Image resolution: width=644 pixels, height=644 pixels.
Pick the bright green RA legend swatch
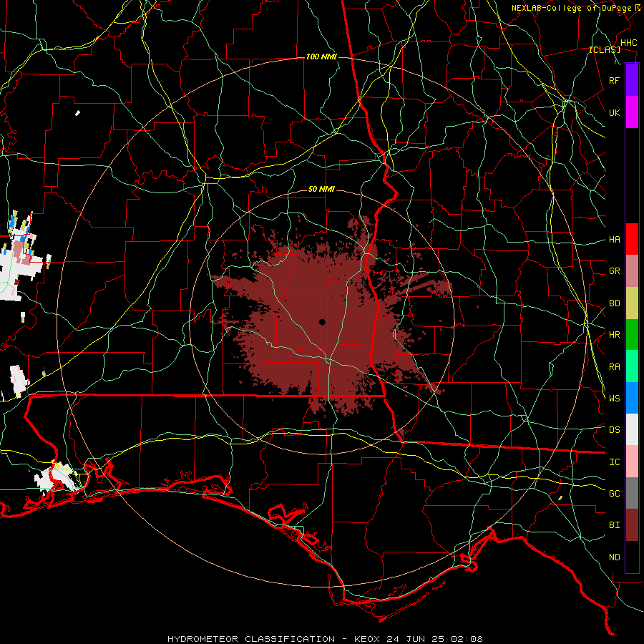(632, 366)
